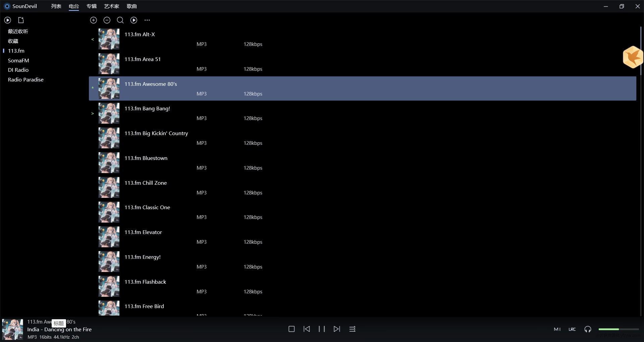Toggle LRC lyrics display

572,329
